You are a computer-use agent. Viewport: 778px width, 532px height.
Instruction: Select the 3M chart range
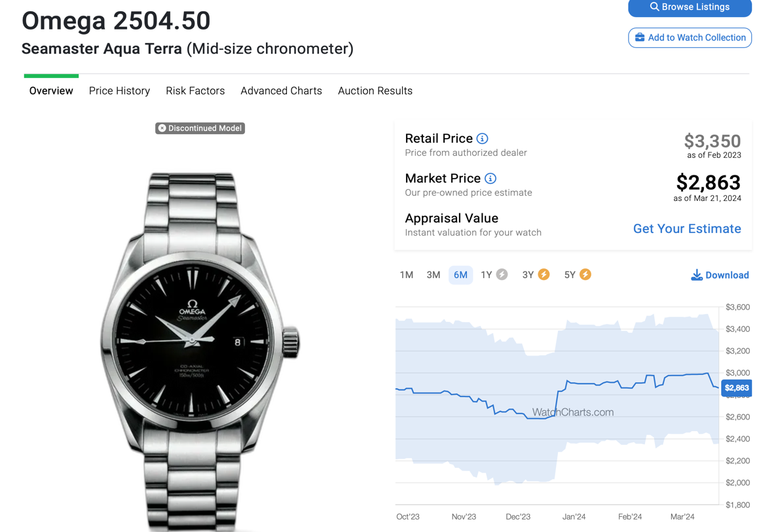point(434,275)
